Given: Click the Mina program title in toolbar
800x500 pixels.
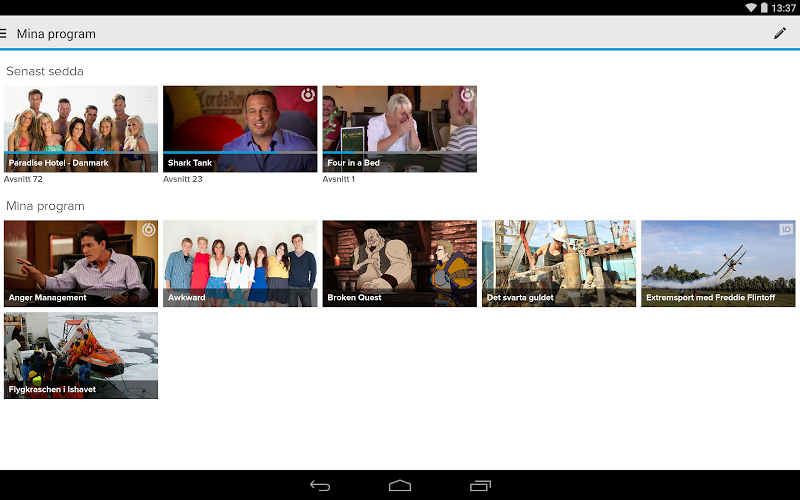Looking at the screenshot, I should 56,34.
